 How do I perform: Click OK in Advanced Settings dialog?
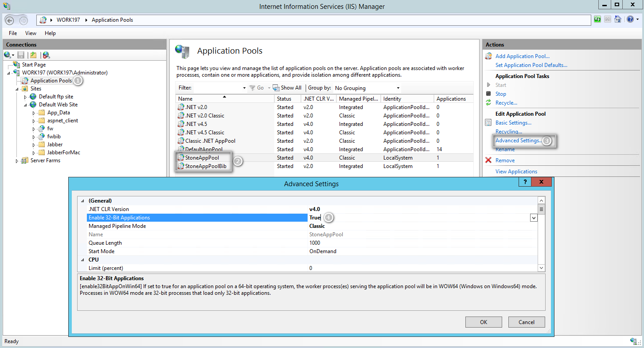coord(484,322)
